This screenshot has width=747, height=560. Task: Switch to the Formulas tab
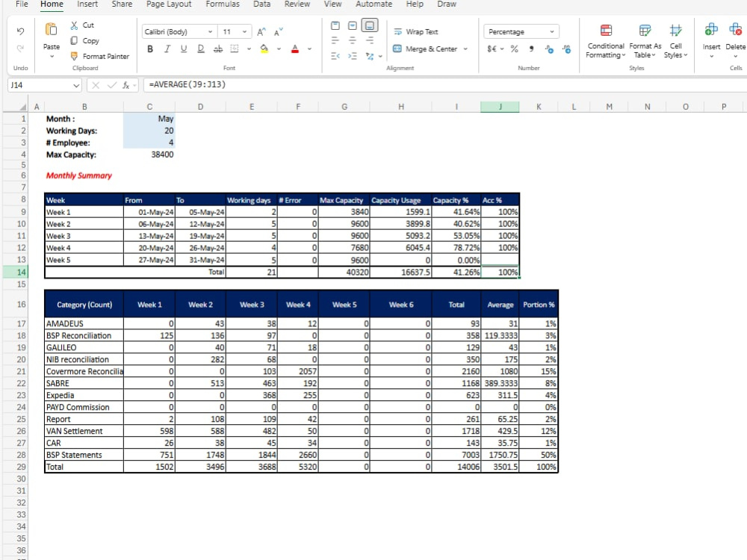pyautogui.click(x=223, y=4)
